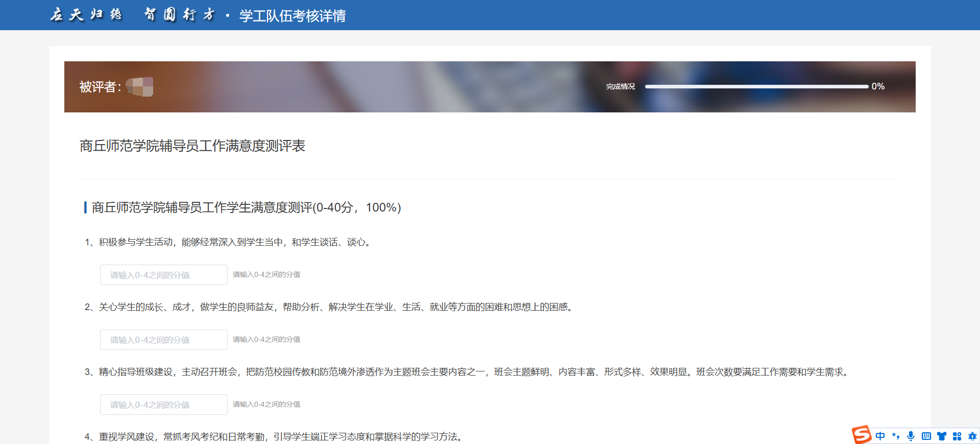Click the 学工队伍考核详情 header title
The width and height of the screenshot is (980, 444).
292,16
